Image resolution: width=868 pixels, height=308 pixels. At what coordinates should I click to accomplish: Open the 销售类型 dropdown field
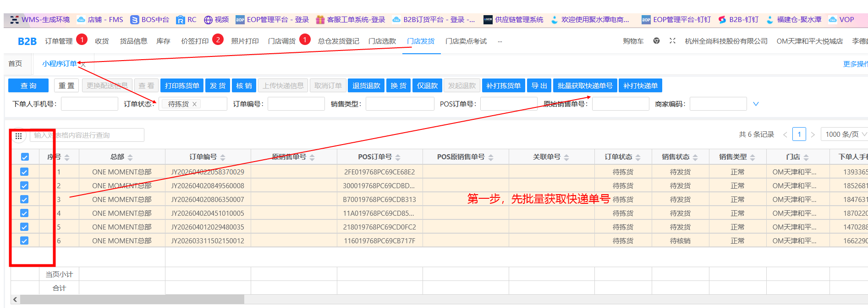click(400, 104)
